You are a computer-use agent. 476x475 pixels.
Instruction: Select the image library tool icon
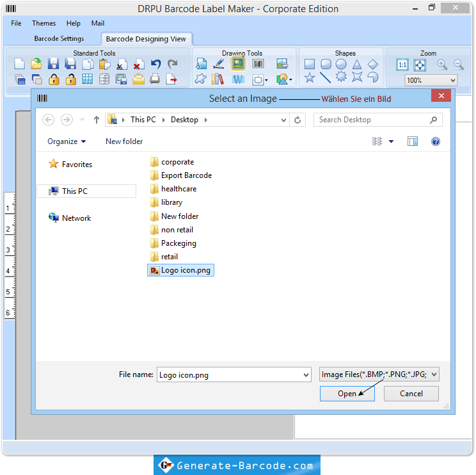pos(282,64)
